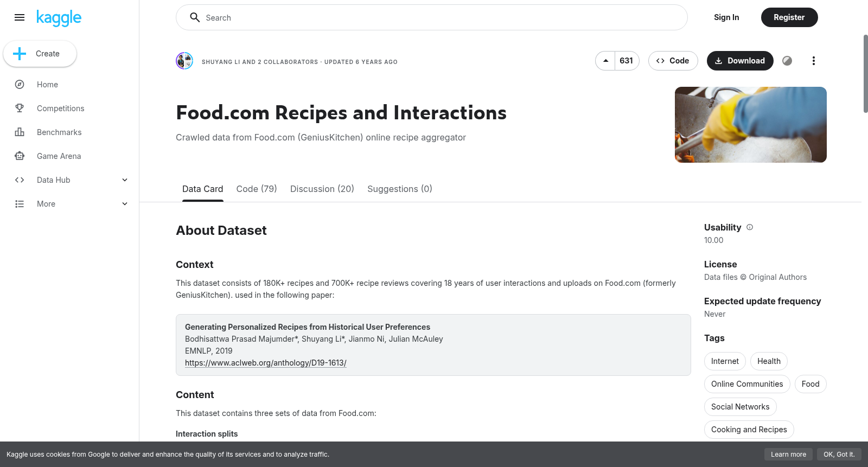Click the dataset owner avatar

coord(184,61)
